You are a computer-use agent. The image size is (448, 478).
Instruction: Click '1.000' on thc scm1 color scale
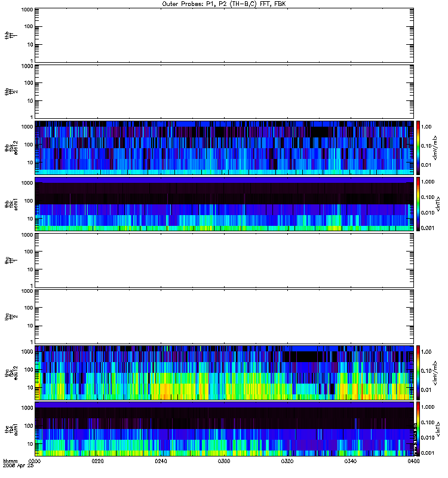(x=427, y=407)
